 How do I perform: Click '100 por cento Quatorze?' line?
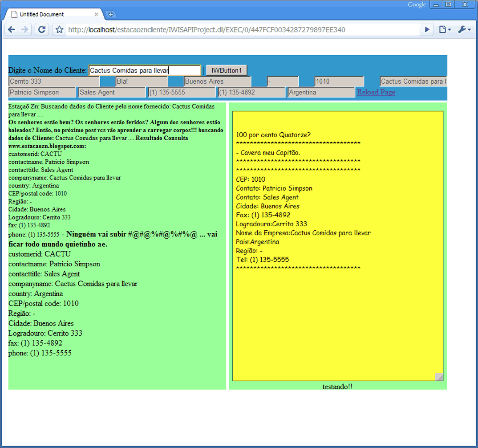273,135
